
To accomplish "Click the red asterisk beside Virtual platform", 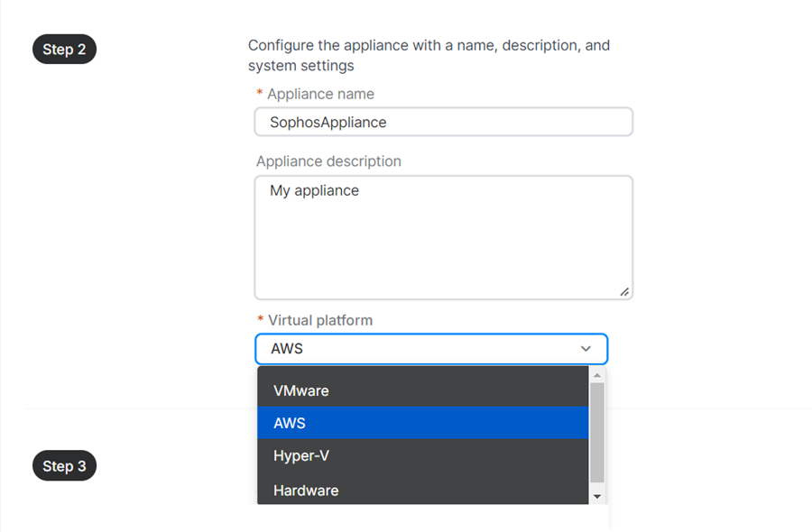I will [260, 320].
